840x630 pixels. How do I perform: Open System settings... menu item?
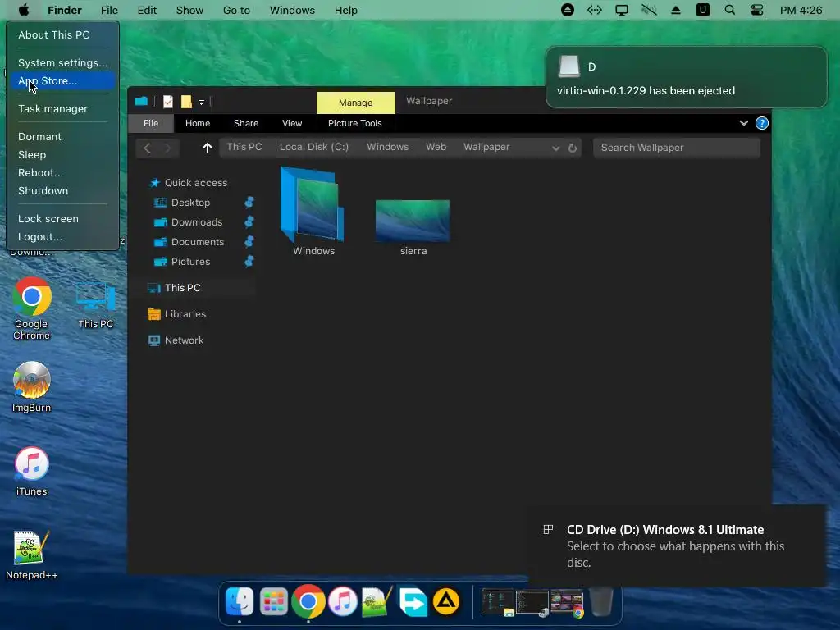(62, 62)
